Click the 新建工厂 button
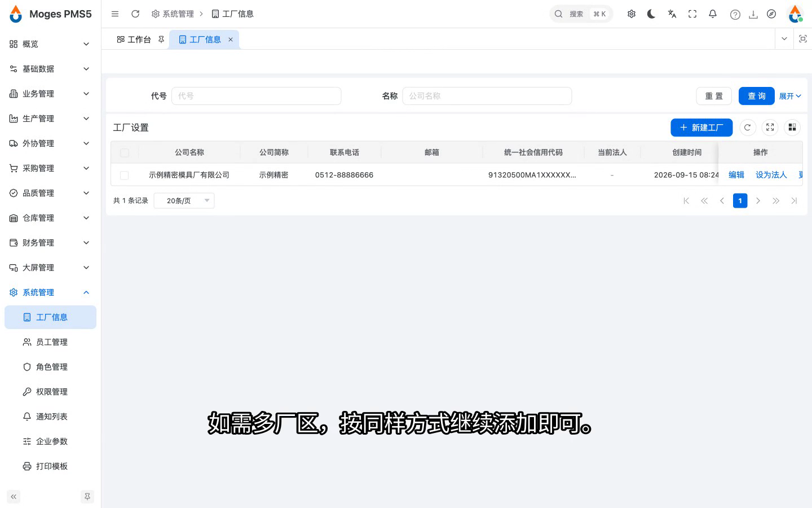The width and height of the screenshot is (812, 508). coord(701,128)
